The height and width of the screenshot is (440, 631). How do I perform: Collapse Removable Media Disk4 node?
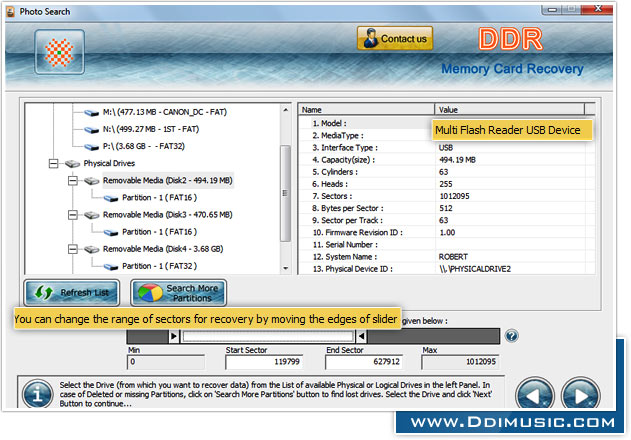pos(72,249)
